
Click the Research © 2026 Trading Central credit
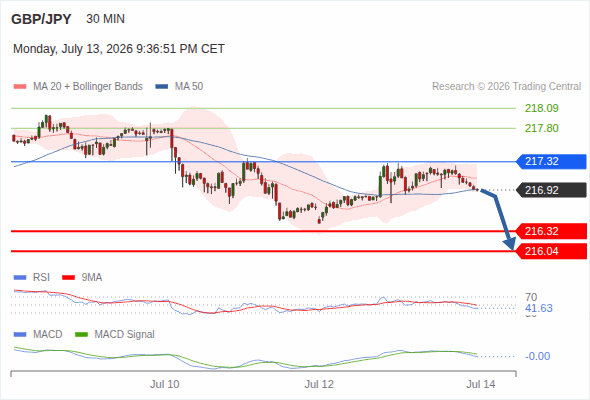pos(506,87)
